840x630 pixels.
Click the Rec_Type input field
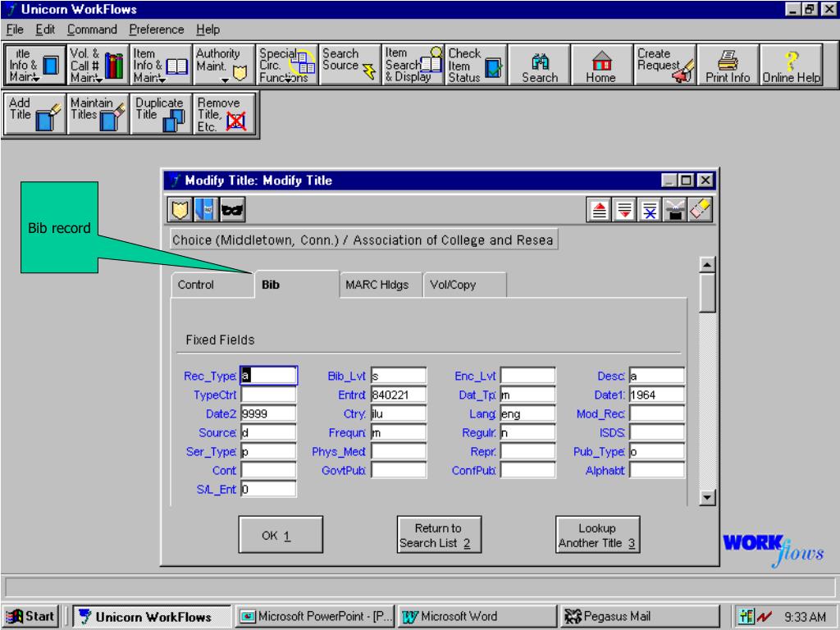[268, 376]
